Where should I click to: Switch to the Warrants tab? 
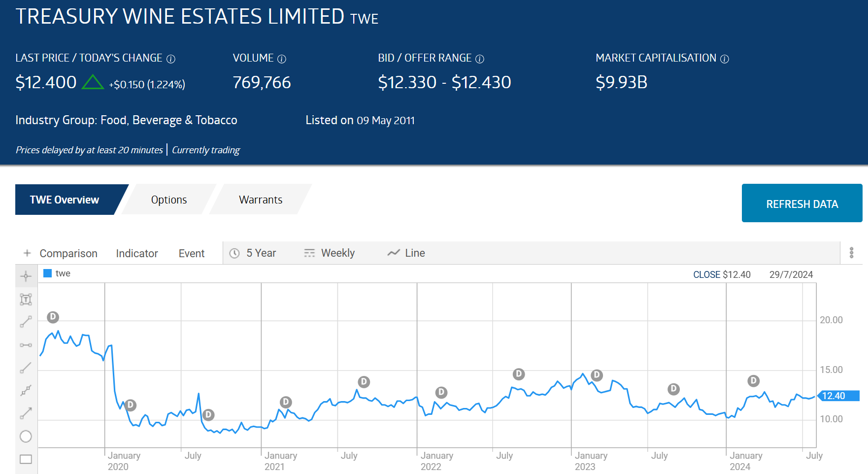(261, 200)
